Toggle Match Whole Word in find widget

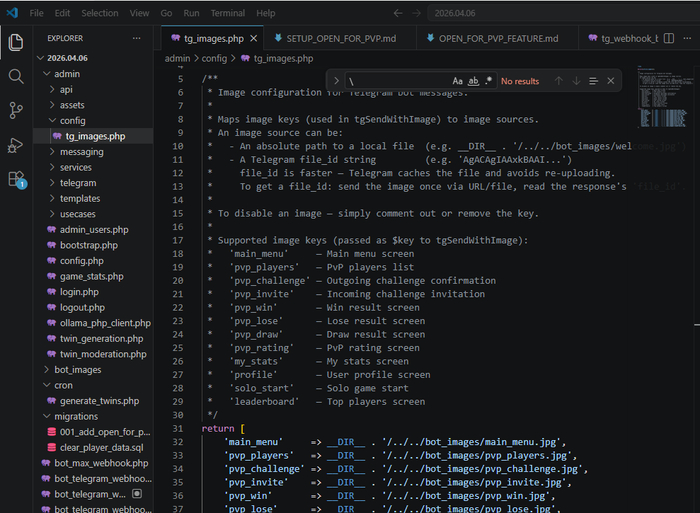point(473,81)
